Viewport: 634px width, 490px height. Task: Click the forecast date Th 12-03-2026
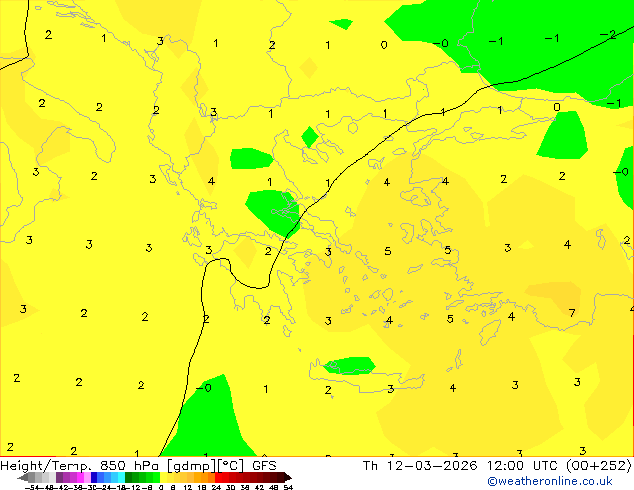pos(420,466)
